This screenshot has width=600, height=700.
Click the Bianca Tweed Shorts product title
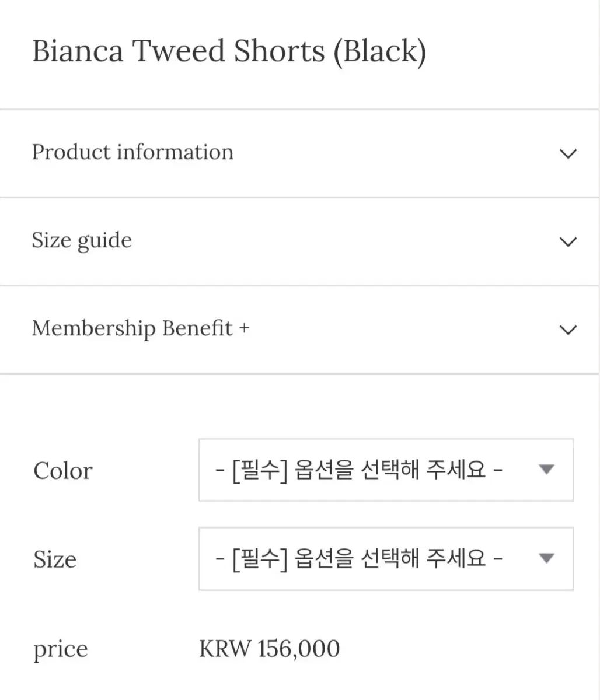pyautogui.click(x=229, y=51)
